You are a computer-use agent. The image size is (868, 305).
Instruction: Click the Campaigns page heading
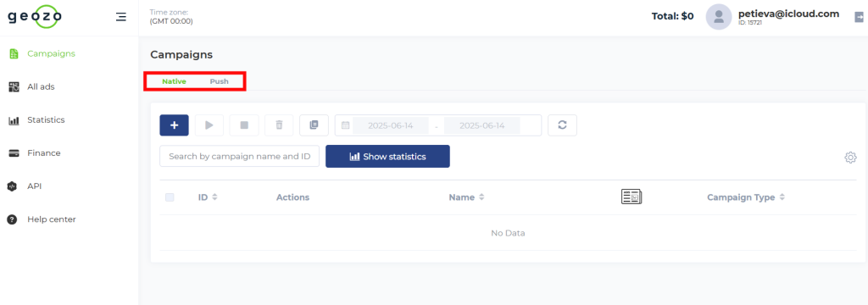pos(181,55)
